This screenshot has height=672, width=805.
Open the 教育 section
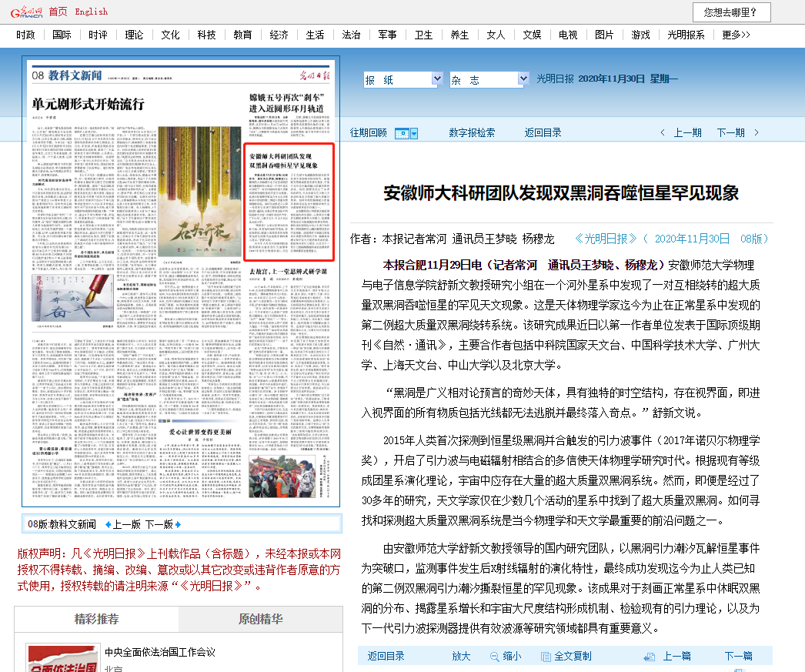pos(242,35)
